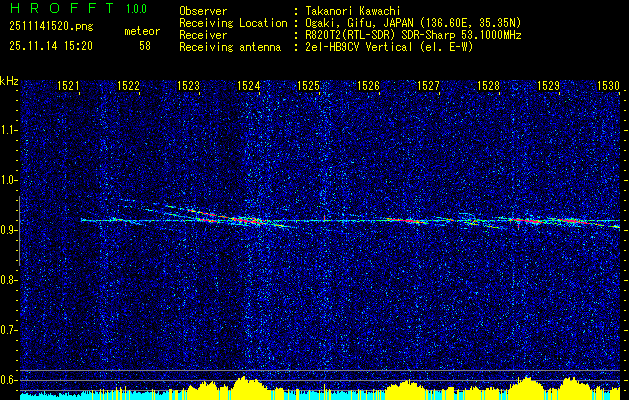Select the 1521 time label
The image size is (629, 400).
69,87
